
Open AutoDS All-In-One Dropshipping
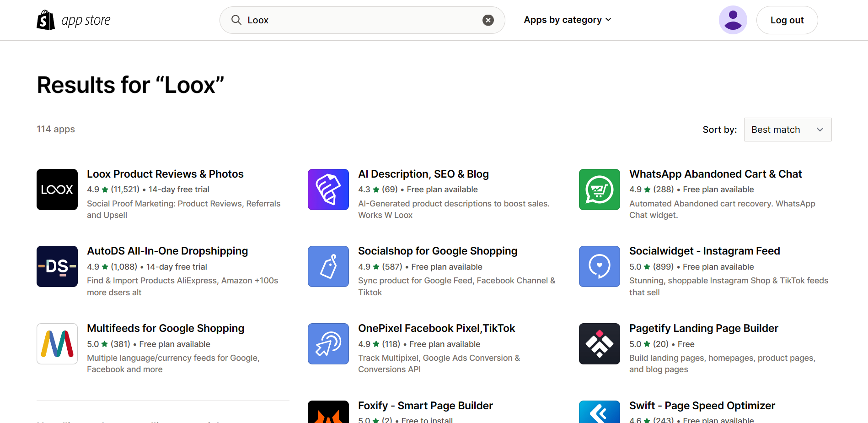coord(167,251)
